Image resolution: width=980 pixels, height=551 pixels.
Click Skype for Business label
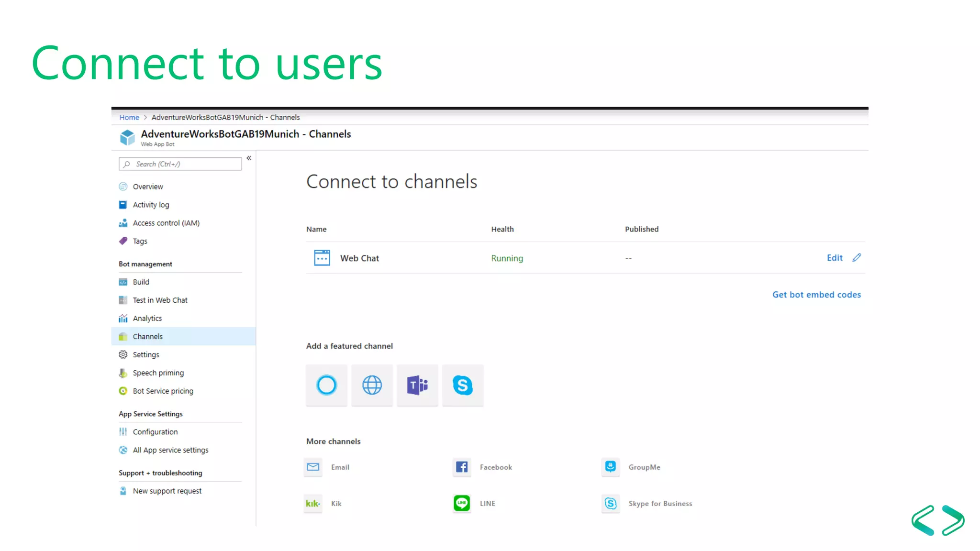[x=660, y=504]
